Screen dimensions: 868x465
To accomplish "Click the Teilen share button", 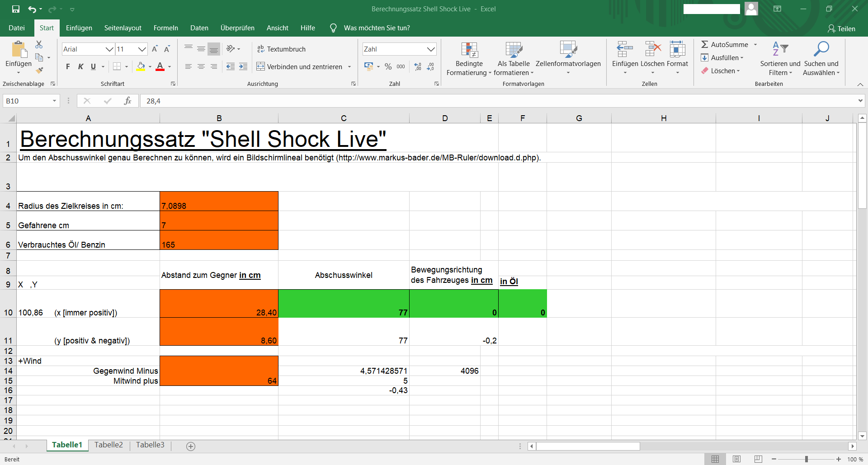I will (841, 28).
